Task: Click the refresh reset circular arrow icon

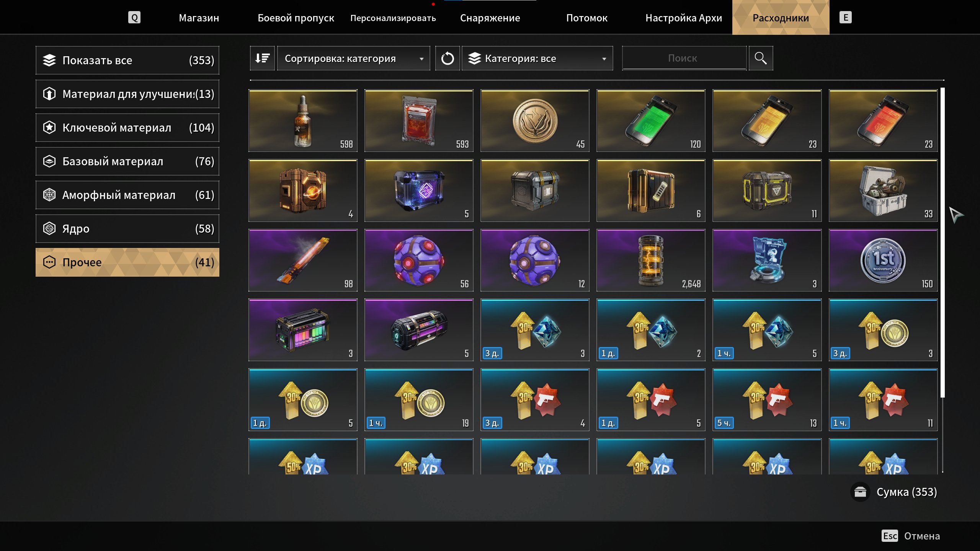Action: coord(447,58)
